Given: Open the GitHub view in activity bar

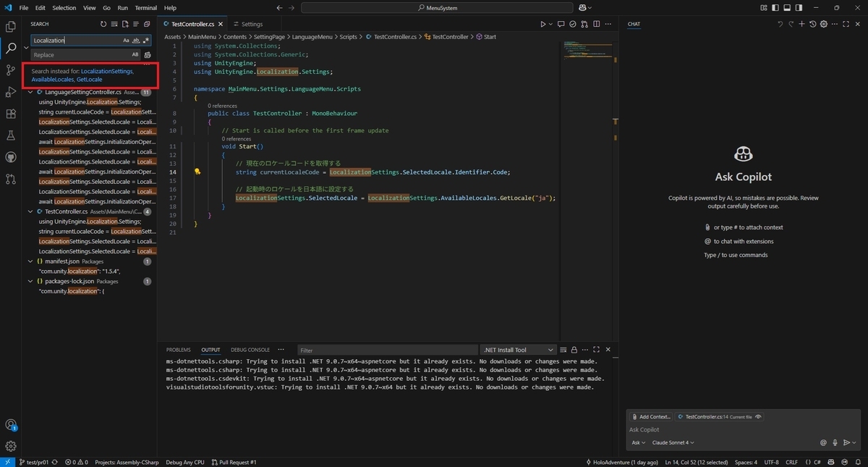Looking at the screenshot, I should pos(11,157).
